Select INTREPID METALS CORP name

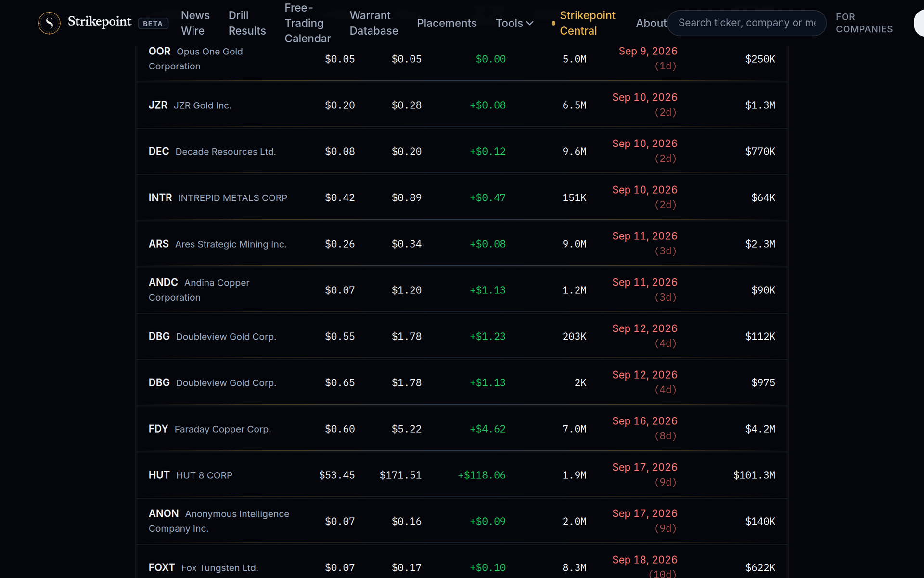tap(232, 198)
